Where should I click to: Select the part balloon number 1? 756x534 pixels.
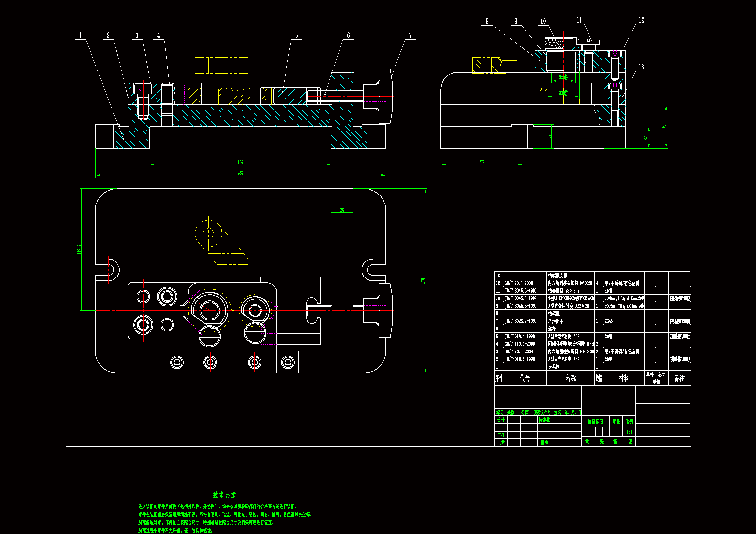[80, 36]
